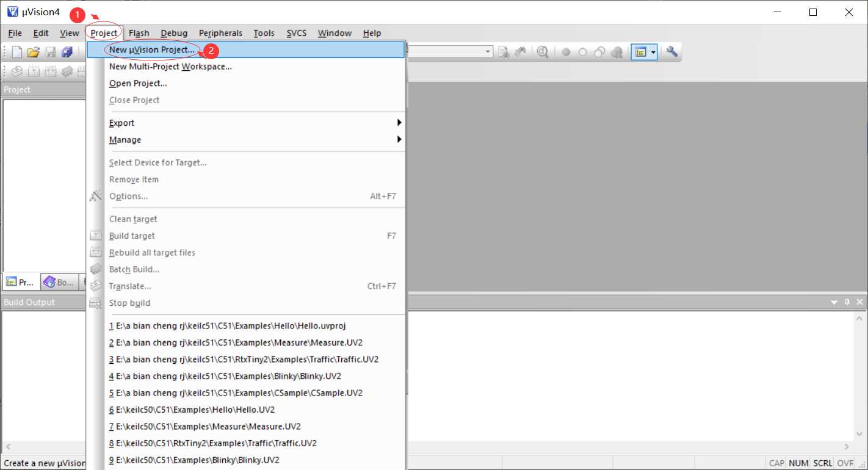Select Stop build menu entry
Viewport: 868px width, 470px height.
pos(246,303)
